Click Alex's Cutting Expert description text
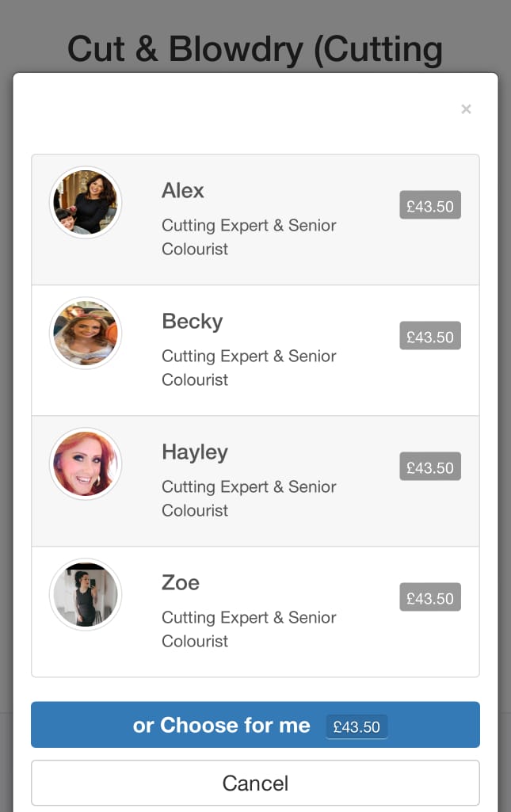 coord(249,237)
